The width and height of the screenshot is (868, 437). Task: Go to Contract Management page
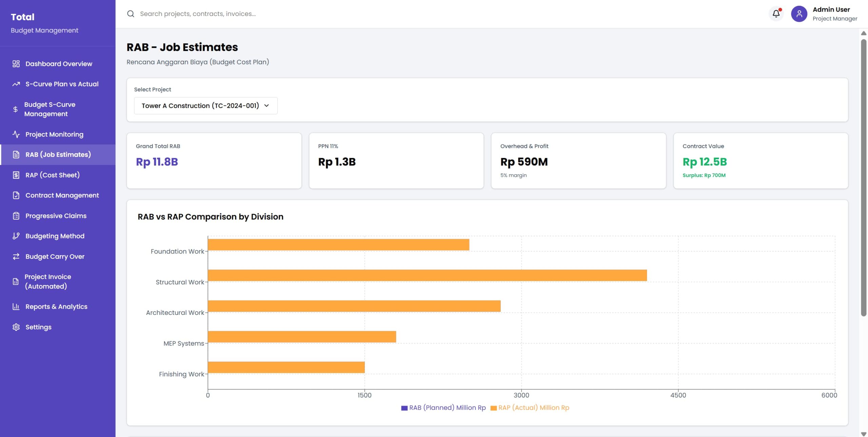[62, 195]
